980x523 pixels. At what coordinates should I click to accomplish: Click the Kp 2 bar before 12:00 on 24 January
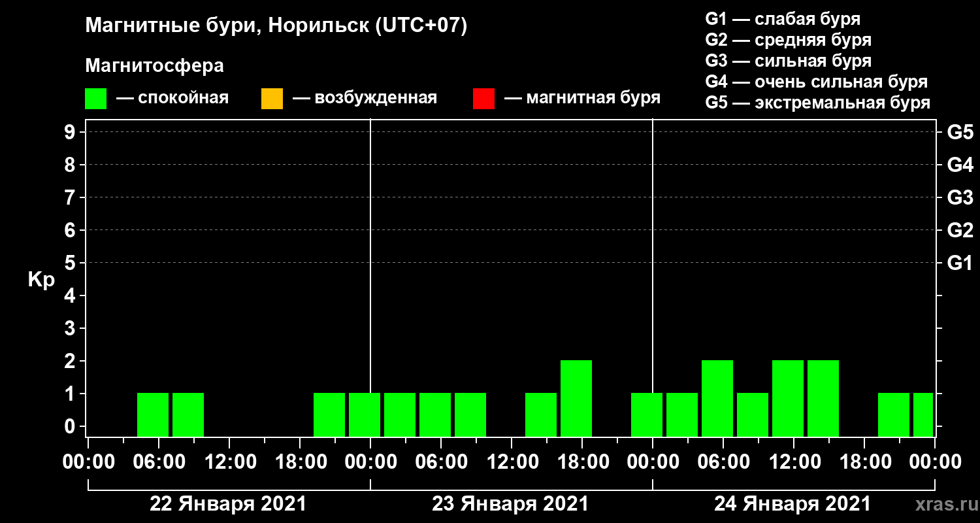click(788, 398)
